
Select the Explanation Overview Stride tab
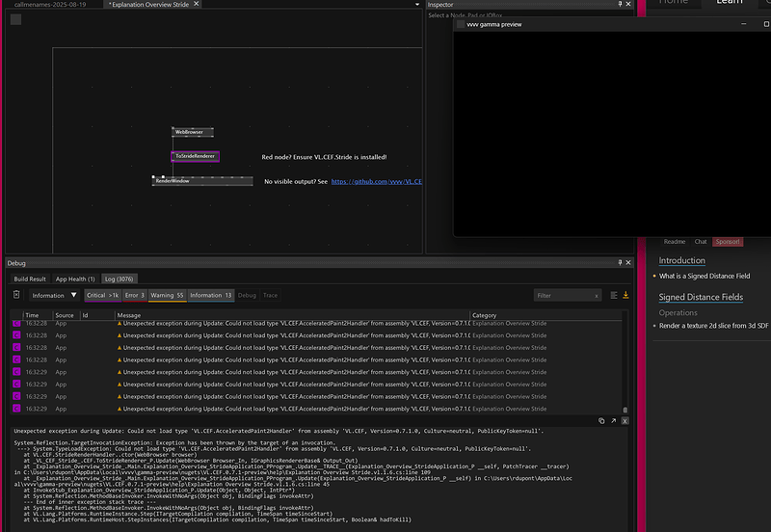149,4
